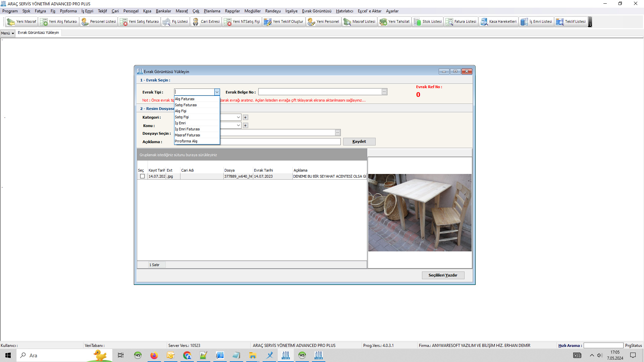Image resolution: width=644 pixels, height=362 pixels.
Task: Select Masraf Faturası option
Action: [x=197, y=135]
